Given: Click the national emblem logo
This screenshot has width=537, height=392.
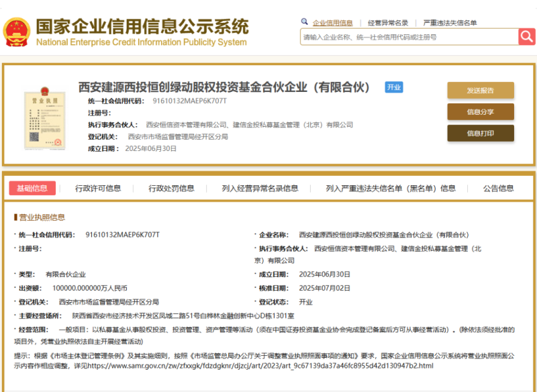Looking at the screenshot, I should 16,32.
